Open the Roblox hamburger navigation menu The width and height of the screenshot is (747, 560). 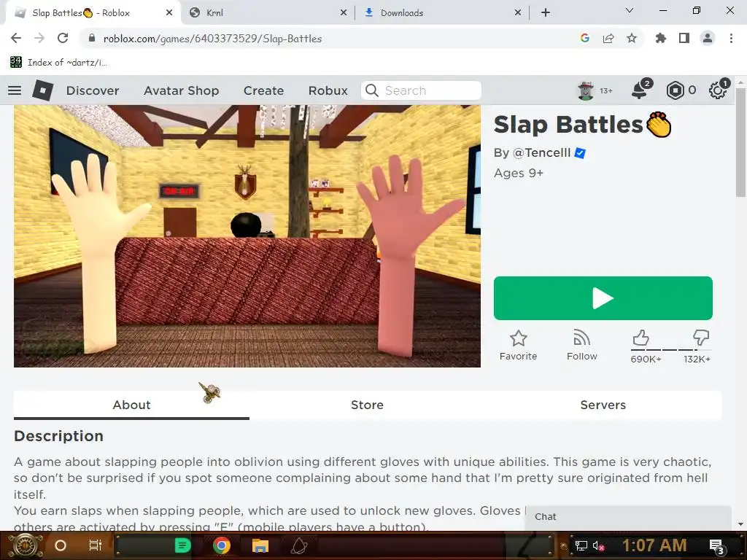[x=15, y=90]
